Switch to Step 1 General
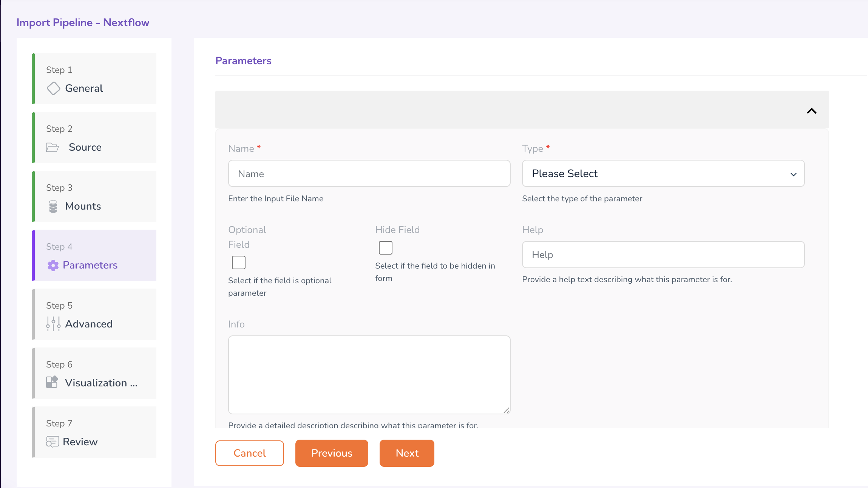 tap(95, 79)
